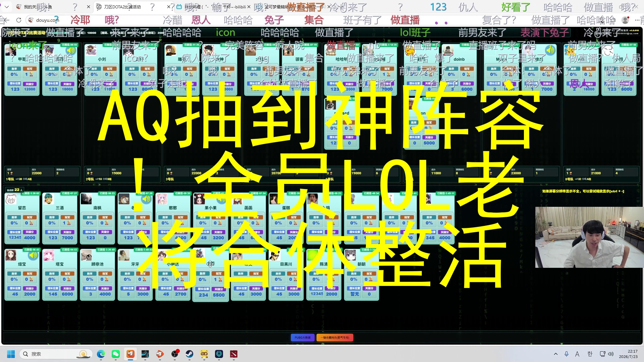Click 留恋's pig avatar
This screenshot has width=644, height=362.
11,199
